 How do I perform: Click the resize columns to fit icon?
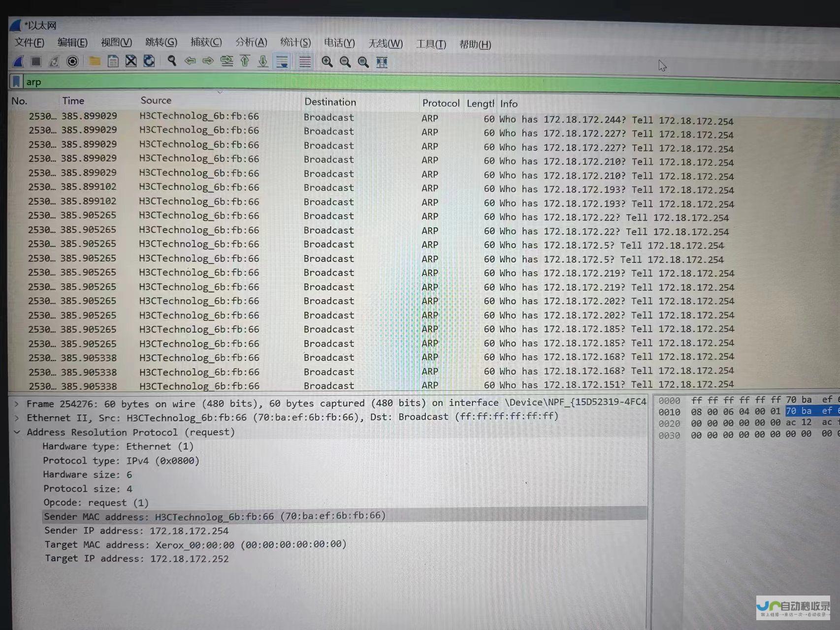[382, 62]
